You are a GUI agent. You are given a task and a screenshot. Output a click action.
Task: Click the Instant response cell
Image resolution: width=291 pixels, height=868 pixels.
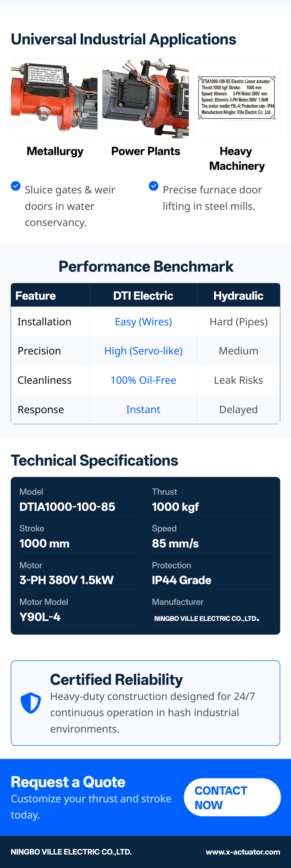pyautogui.click(x=143, y=409)
